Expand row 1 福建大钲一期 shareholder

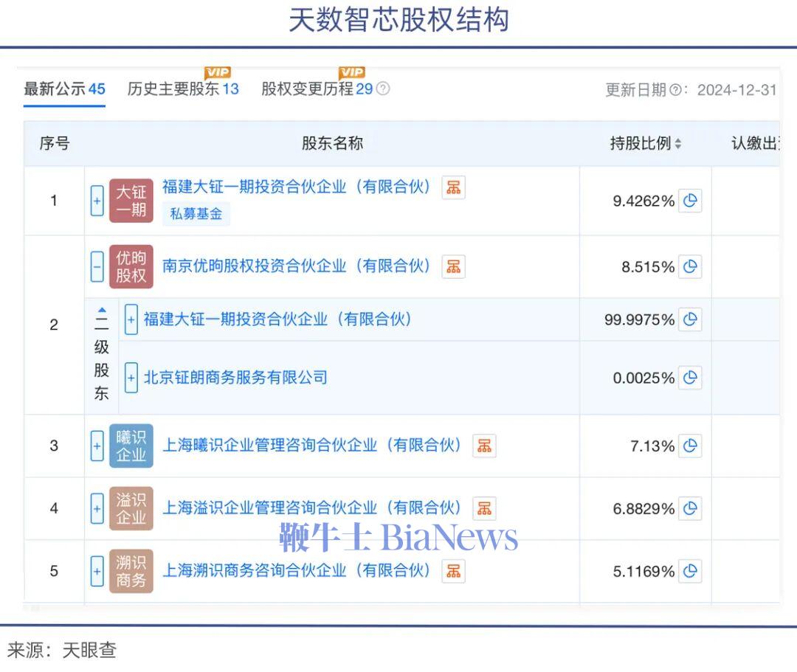97,201
